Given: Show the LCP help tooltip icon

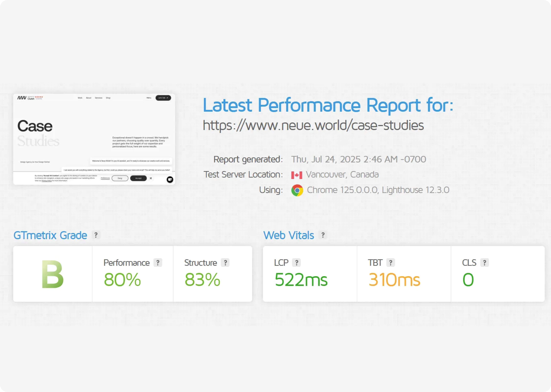Looking at the screenshot, I should (x=296, y=263).
